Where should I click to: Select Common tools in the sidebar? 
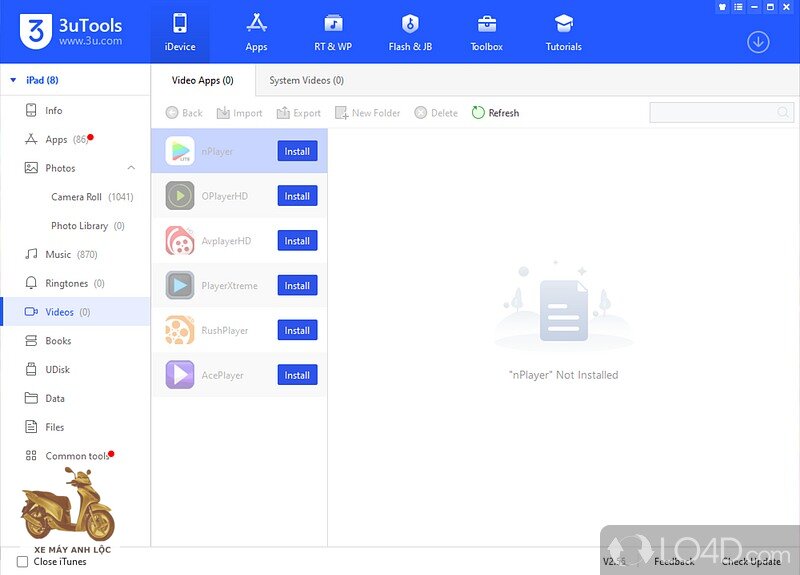76,456
